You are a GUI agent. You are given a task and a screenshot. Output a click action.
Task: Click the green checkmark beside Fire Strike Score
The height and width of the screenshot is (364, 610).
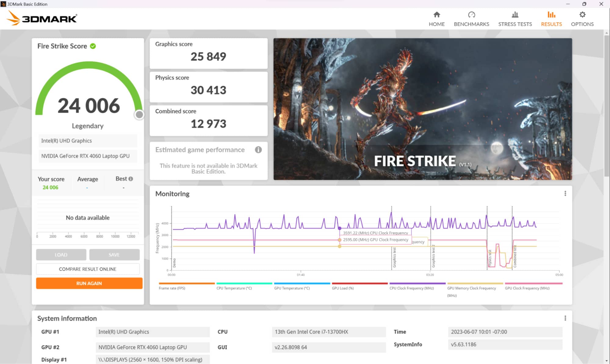point(93,46)
